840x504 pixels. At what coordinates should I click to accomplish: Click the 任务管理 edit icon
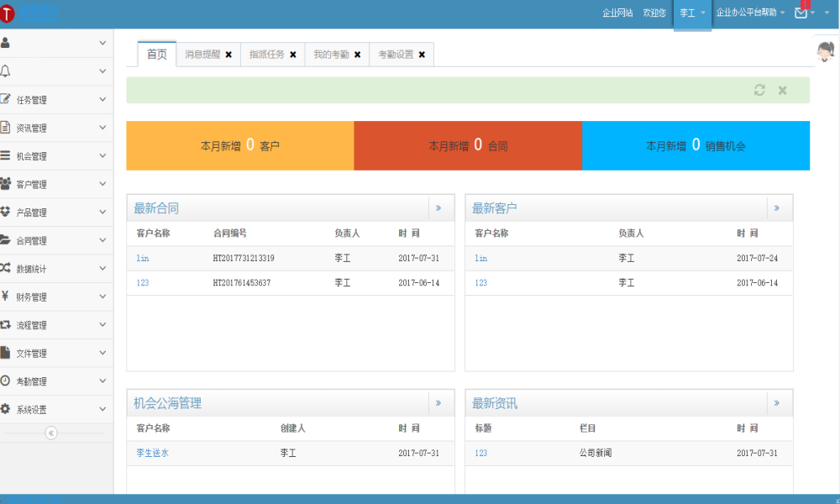(x=5, y=98)
